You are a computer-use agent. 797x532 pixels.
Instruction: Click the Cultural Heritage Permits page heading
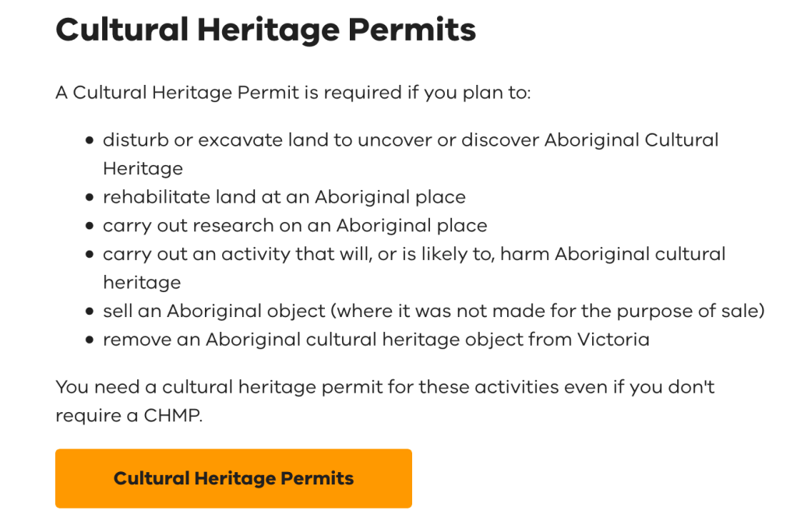265,30
